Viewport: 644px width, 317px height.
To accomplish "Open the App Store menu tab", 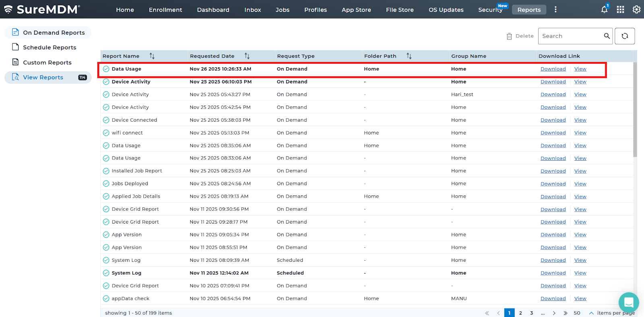I will click(x=356, y=10).
